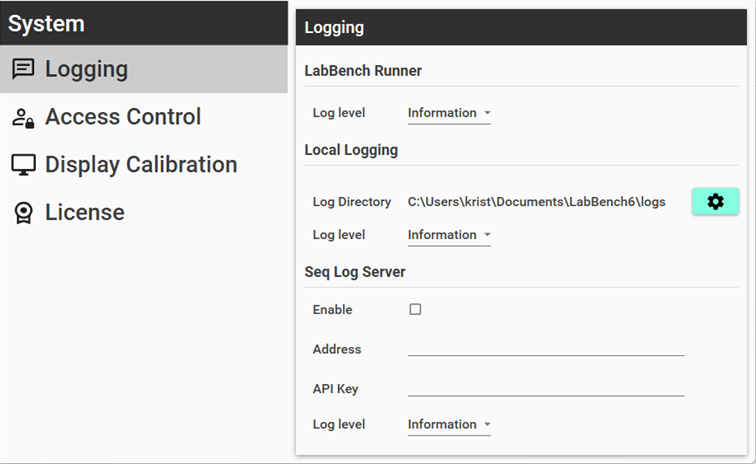The width and height of the screenshot is (756, 464).
Task: Click the Logging chat-bubble icon in sidebar
Action: (x=23, y=69)
